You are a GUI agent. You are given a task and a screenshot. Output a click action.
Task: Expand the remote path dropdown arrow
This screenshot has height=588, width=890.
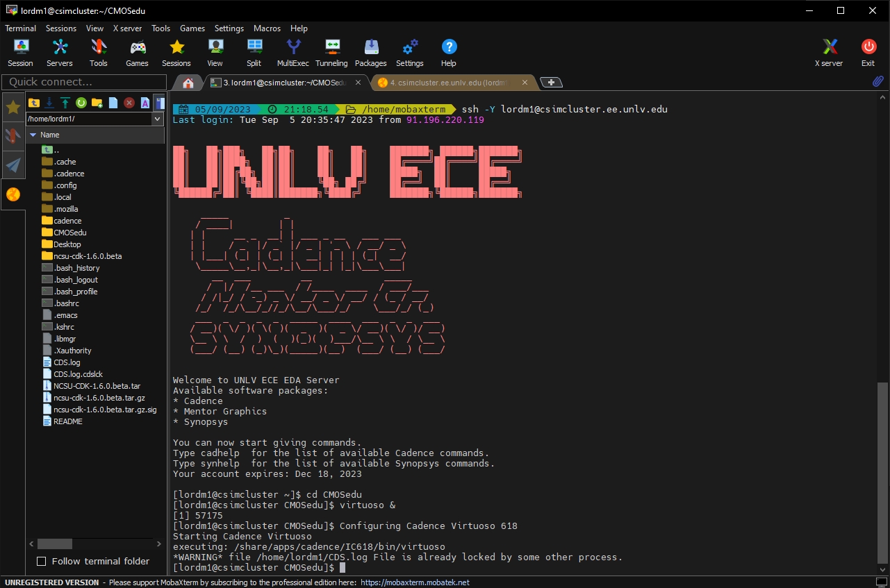(157, 119)
